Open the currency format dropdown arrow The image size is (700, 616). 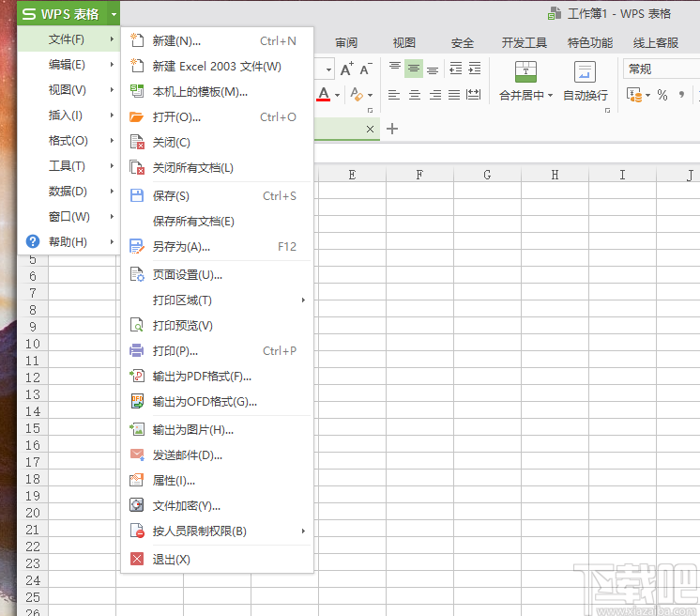pyautogui.click(x=647, y=95)
